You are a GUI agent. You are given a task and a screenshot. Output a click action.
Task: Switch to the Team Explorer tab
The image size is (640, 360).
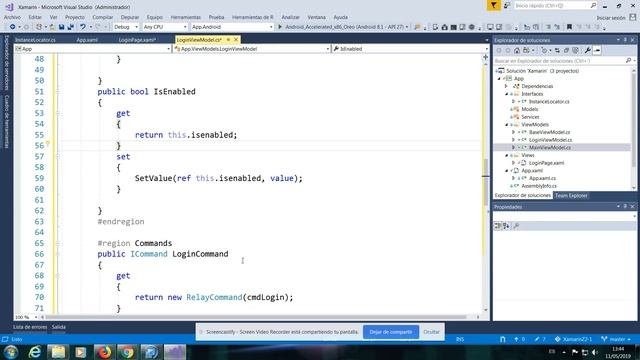(571, 196)
